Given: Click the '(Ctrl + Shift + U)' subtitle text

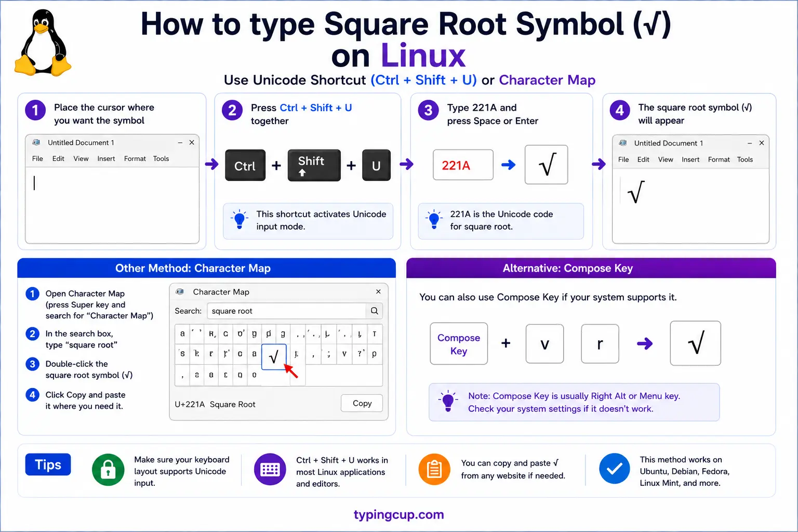Looking at the screenshot, I should [423, 80].
